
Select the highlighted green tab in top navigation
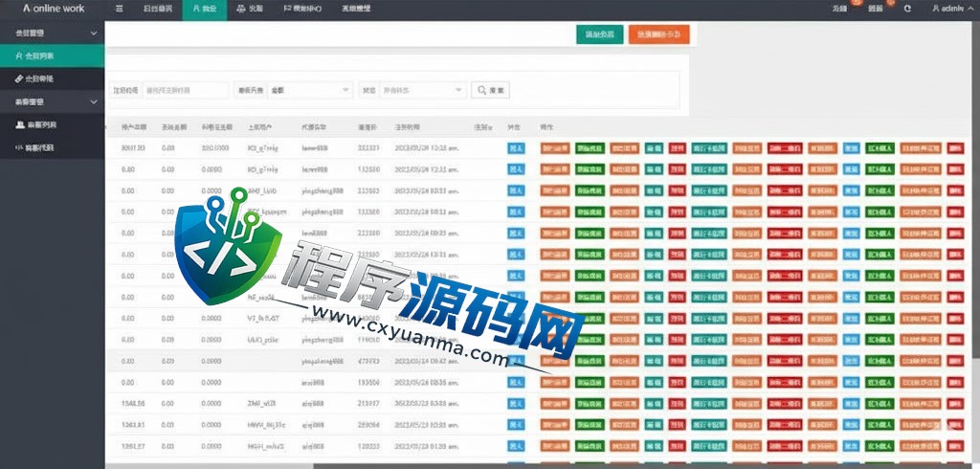[x=205, y=10]
